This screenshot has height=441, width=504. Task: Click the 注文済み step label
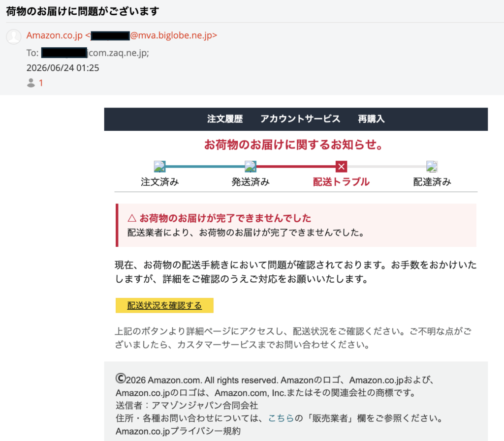160,182
